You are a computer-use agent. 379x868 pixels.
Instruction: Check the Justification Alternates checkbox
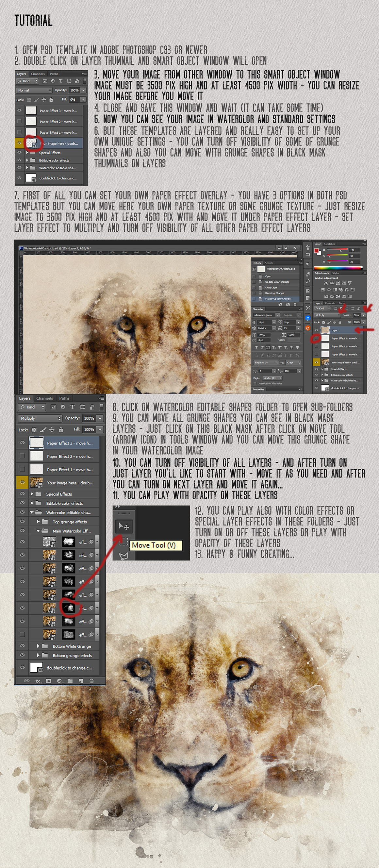pyautogui.click(x=255, y=383)
